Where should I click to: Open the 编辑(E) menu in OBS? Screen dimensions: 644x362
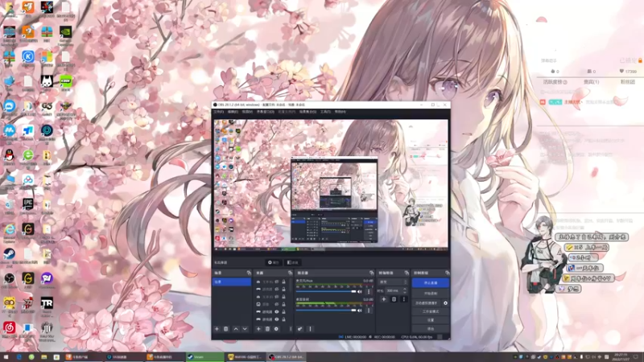(x=233, y=112)
